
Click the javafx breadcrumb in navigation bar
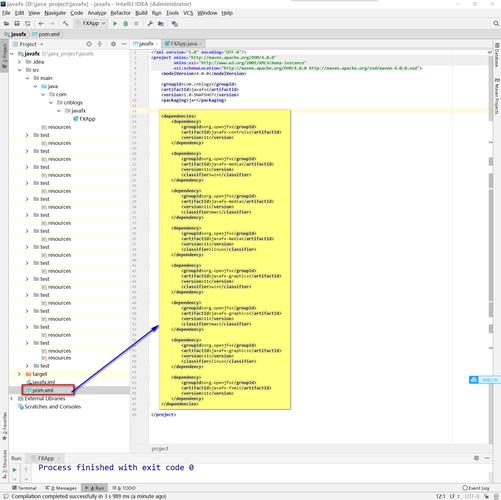15,34
